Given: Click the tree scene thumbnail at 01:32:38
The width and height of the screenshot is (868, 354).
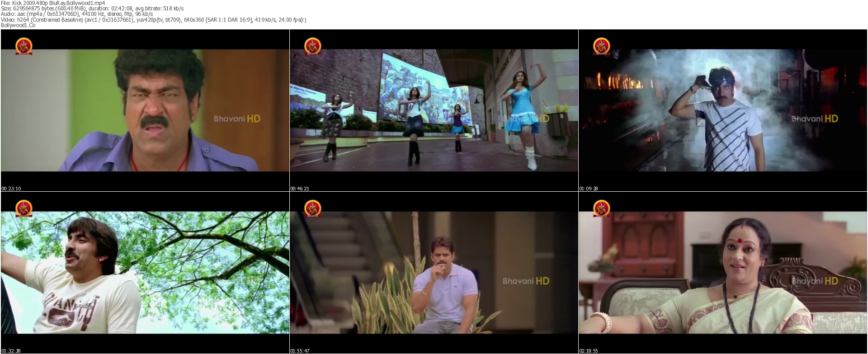Looking at the screenshot, I should click(145, 273).
